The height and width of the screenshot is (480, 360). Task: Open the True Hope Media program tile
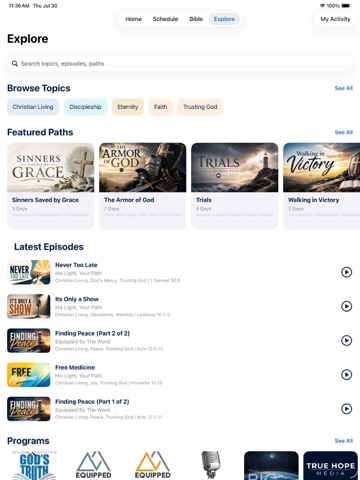pyautogui.click(x=330, y=466)
